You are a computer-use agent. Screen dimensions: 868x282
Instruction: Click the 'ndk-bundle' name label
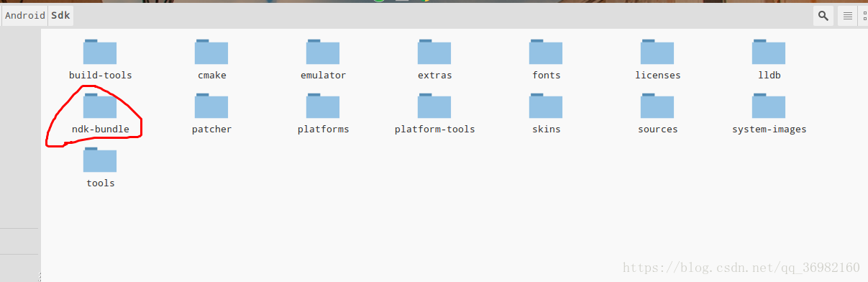coord(101,129)
